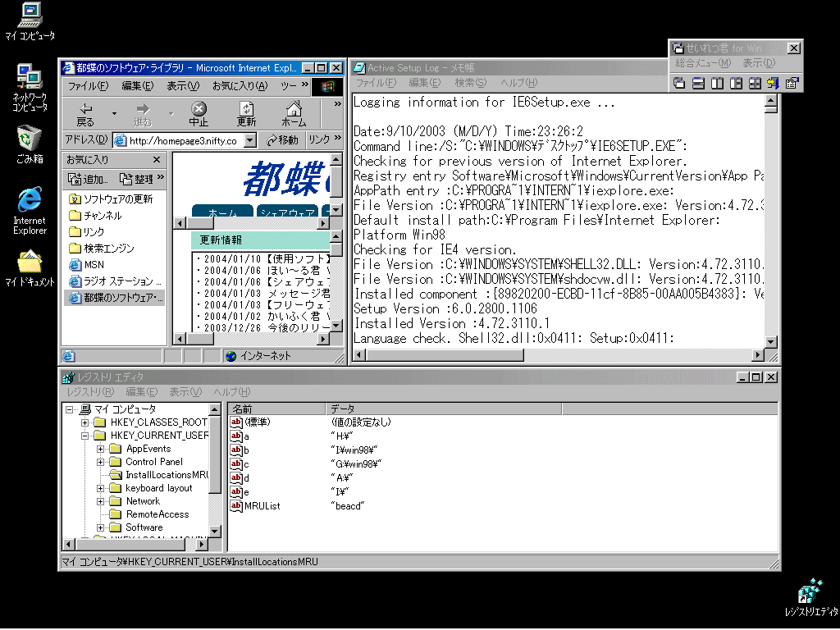Click the 戻る back arrow in Internet Explorer
This screenshot has height=630, width=840.
(85, 114)
